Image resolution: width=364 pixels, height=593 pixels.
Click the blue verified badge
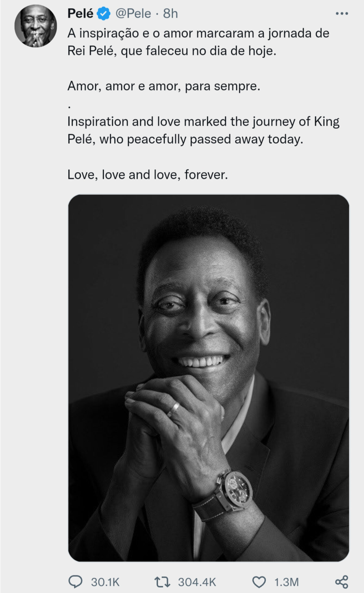[103, 13]
